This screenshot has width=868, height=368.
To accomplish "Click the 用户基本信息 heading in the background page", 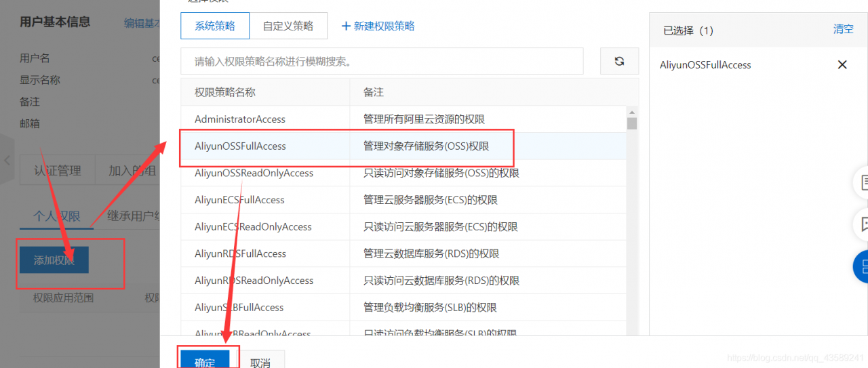I will (55, 22).
